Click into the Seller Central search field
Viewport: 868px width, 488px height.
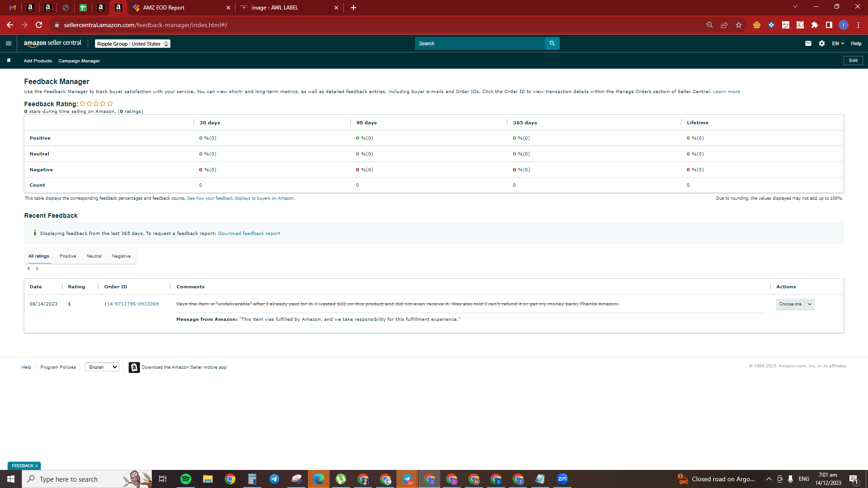[480, 43]
